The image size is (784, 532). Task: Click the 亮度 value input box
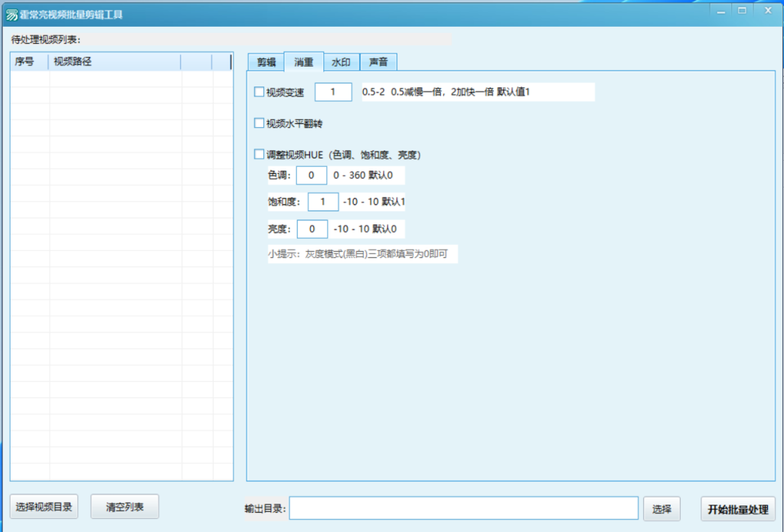tap(312, 229)
